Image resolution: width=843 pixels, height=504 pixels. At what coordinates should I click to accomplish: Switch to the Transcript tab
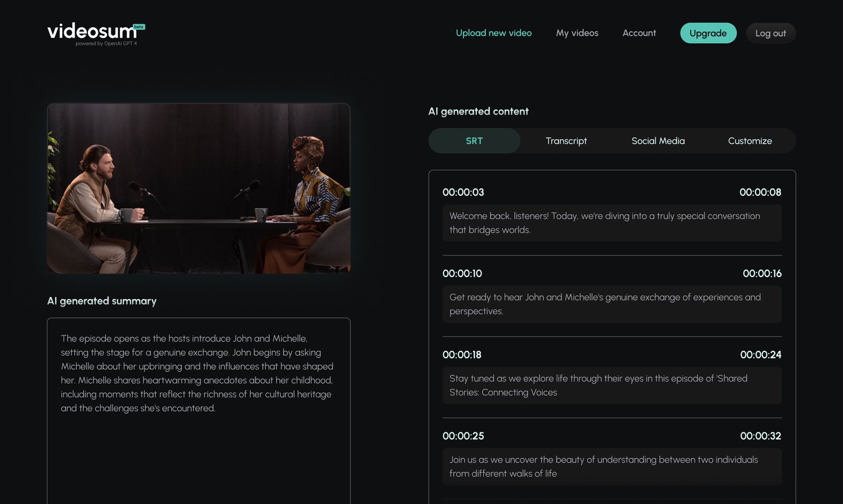566,141
